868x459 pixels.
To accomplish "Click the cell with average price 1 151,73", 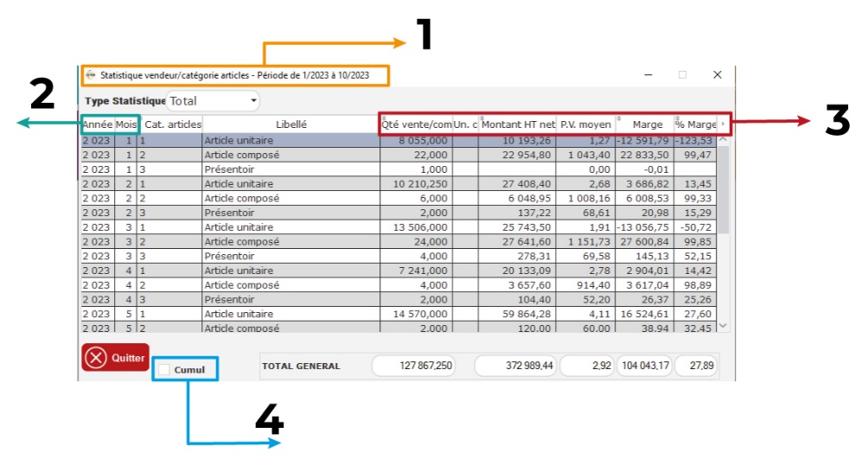I will tap(585, 241).
